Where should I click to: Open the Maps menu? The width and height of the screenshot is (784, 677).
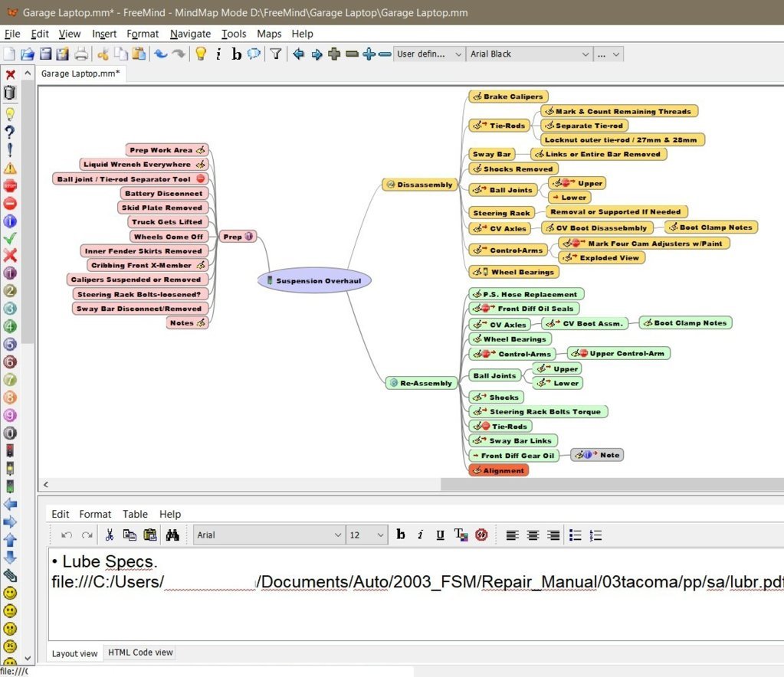pyautogui.click(x=269, y=34)
